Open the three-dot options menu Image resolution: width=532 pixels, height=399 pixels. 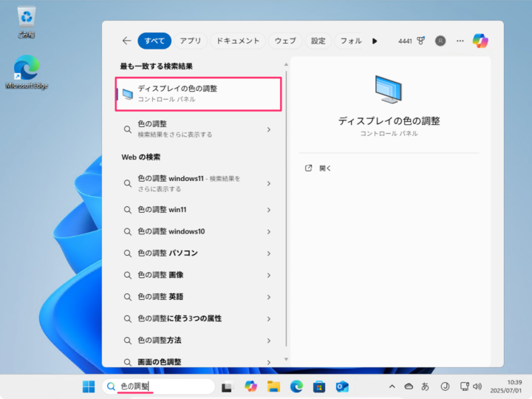pos(460,41)
